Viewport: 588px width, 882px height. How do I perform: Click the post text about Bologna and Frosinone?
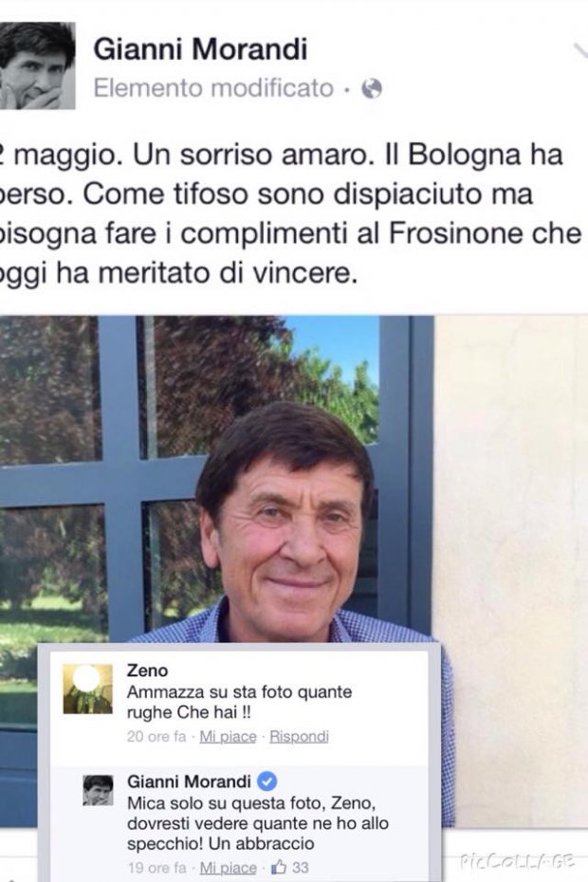(290, 214)
